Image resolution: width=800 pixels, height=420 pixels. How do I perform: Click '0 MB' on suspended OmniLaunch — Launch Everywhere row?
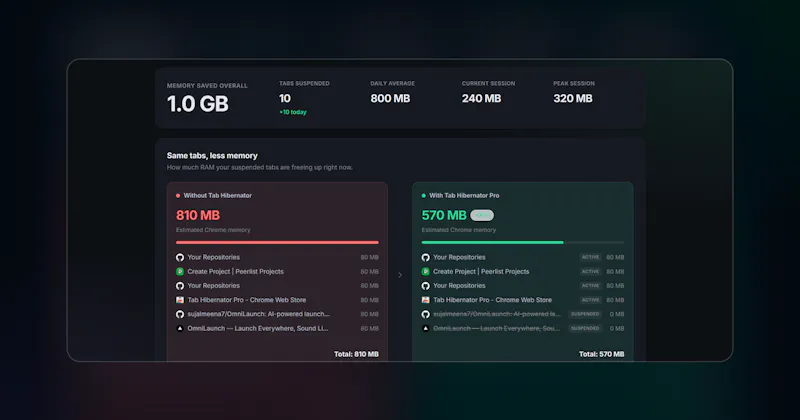point(617,329)
